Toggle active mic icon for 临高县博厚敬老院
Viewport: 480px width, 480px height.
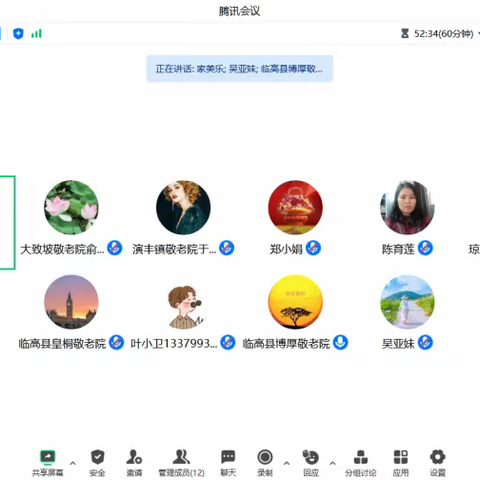[x=340, y=343]
